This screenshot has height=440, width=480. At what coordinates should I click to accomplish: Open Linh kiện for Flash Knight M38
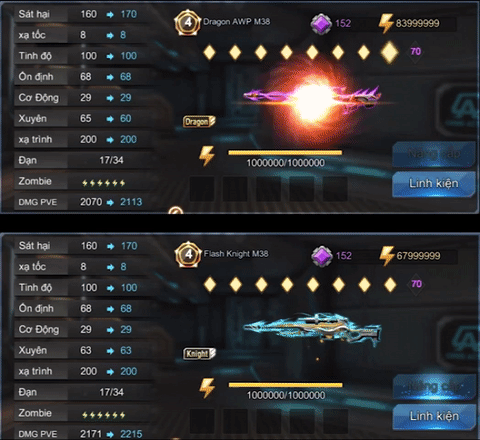(434, 416)
